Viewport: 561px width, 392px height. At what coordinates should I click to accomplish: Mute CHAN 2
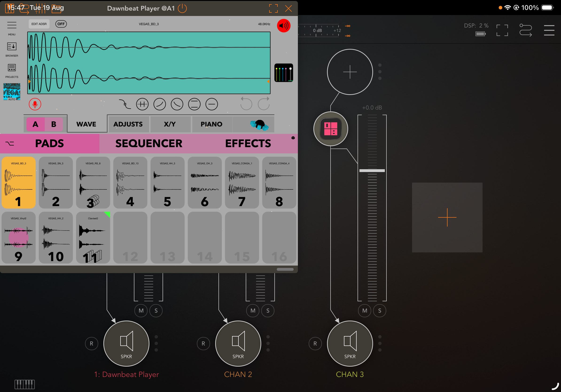pos(253,311)
